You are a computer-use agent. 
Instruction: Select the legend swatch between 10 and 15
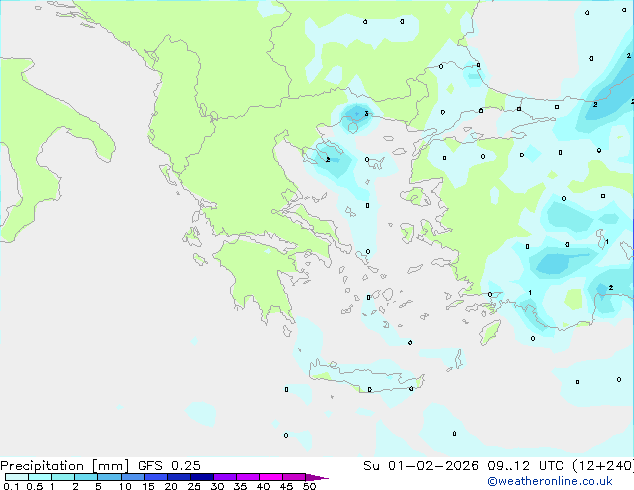132,477
